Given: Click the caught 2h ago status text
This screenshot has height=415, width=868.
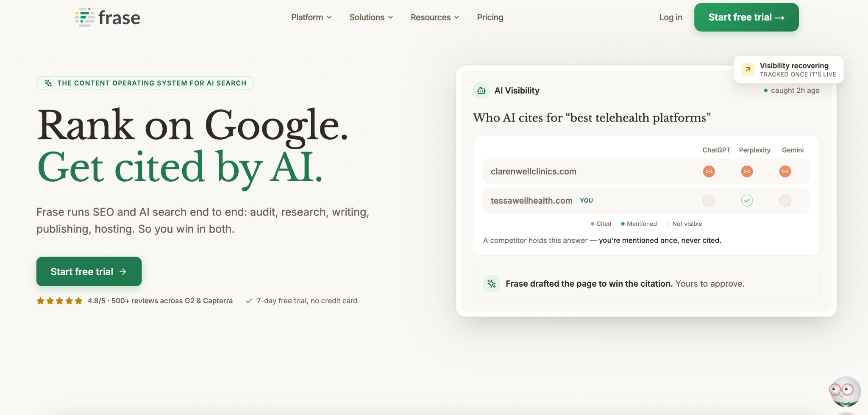Looking at the screenshot, I should tap(795, 91).
